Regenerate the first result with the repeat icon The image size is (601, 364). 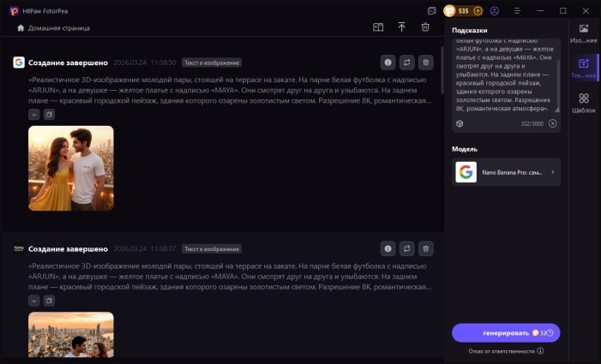[x=407, y=63]
